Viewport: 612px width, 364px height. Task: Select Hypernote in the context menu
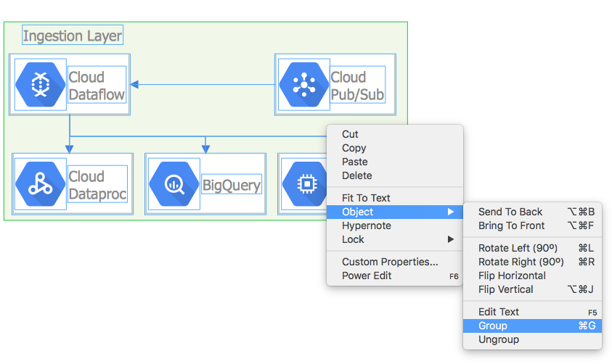(395, 226)
